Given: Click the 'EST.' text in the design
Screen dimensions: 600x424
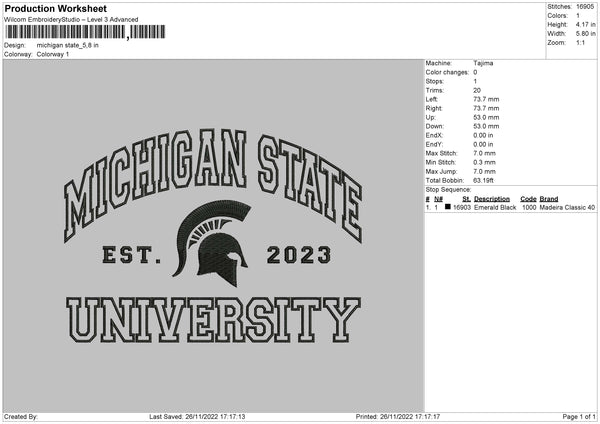Looking at the screenshot, I should [131, 256].
